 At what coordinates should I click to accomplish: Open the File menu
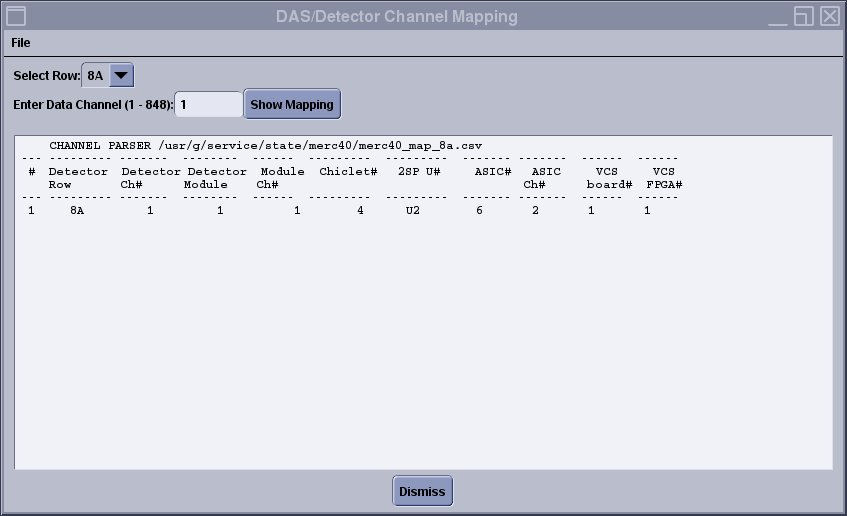[x=21, y=43]
